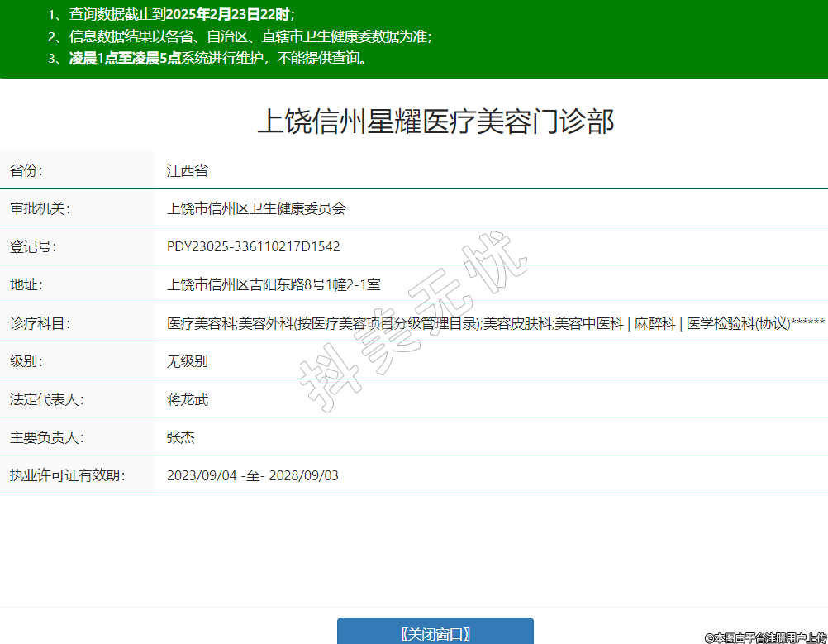Screen dimensions: 828x644
Task: Click the 诊疗科目 row label
Action: click(x=40, y=323)
